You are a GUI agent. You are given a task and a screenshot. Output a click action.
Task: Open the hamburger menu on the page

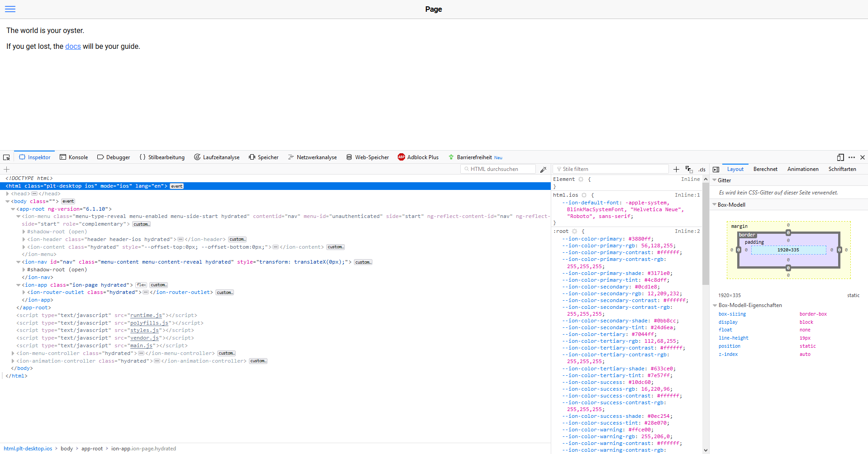[x=10, y=9]
